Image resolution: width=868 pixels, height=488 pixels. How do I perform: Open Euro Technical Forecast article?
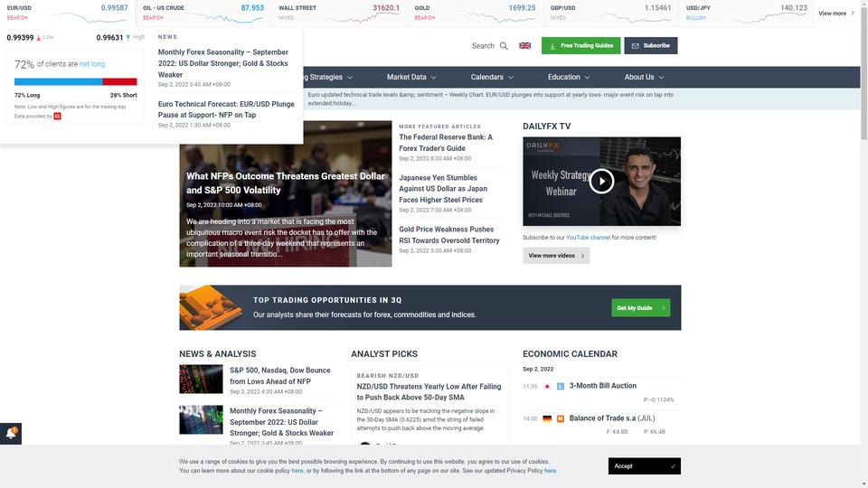point(226,109)
